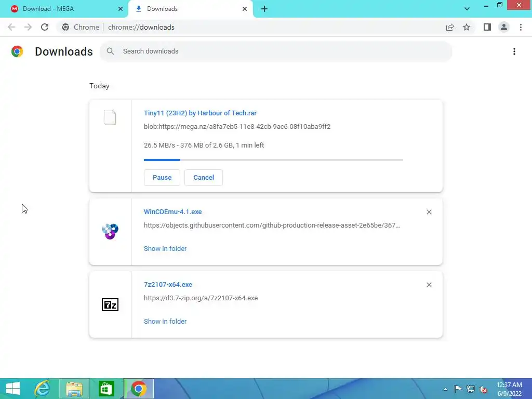Open Windows Store from taskbar
The height and width of the screenshot is (399, 532).
click(x=106, y=389)
